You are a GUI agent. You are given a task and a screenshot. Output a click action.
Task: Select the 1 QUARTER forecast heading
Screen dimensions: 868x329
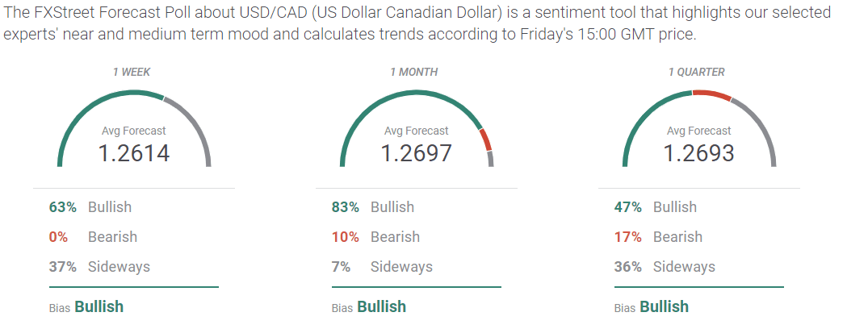[696, 72]
